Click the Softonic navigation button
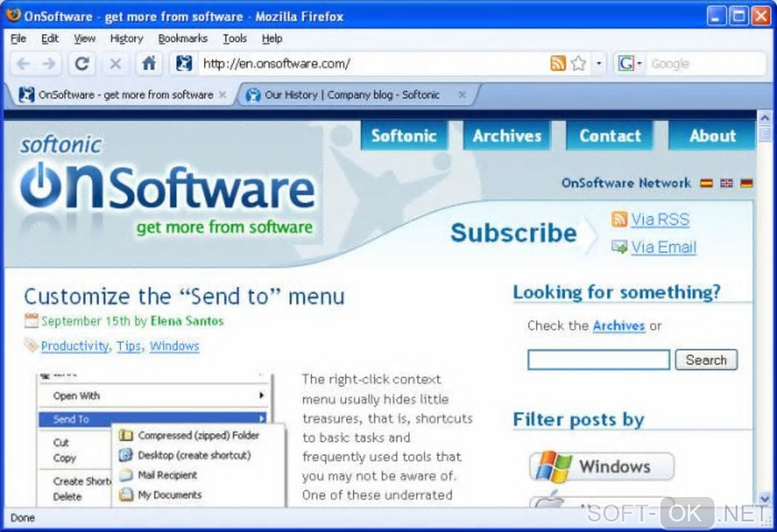777x532 pixels. click(404, 135)
